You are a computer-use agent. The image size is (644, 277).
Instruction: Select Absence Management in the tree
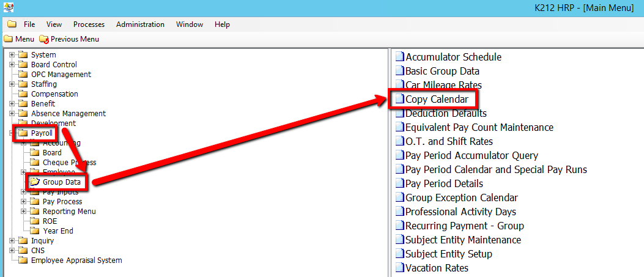pos(68,114)
